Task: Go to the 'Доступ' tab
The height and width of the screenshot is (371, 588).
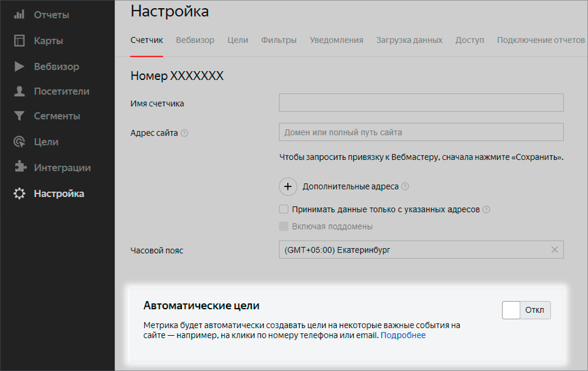Action: tap(470, 40)
